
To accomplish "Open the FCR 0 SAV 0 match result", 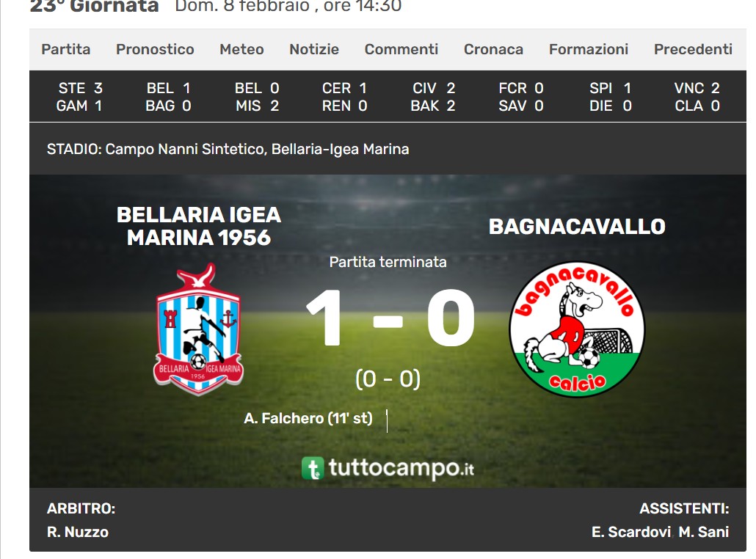I will [520, 97].
